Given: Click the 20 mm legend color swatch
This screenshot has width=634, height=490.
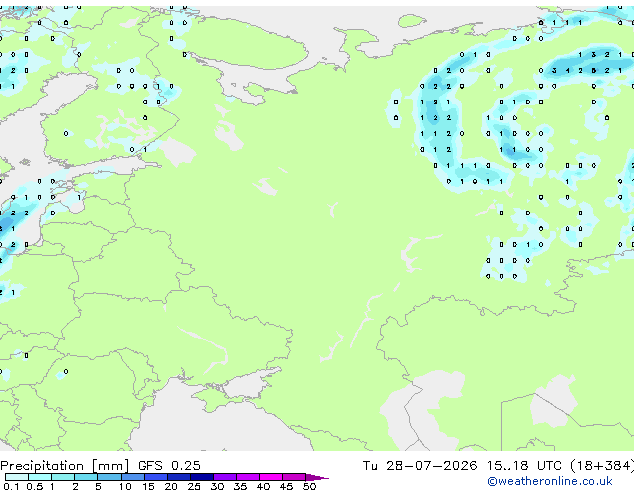Looking at the screenshot, I should pyautogui.click(x=178, y=477).
